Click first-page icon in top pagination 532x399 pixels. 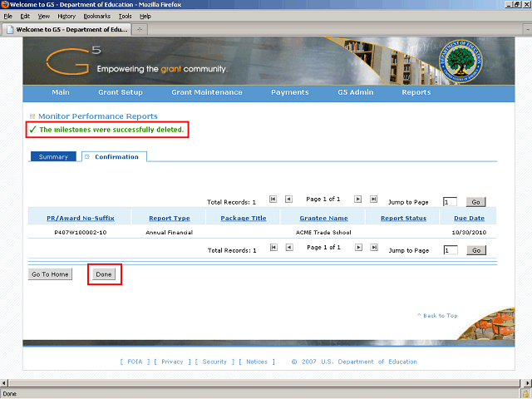point(273,199)
